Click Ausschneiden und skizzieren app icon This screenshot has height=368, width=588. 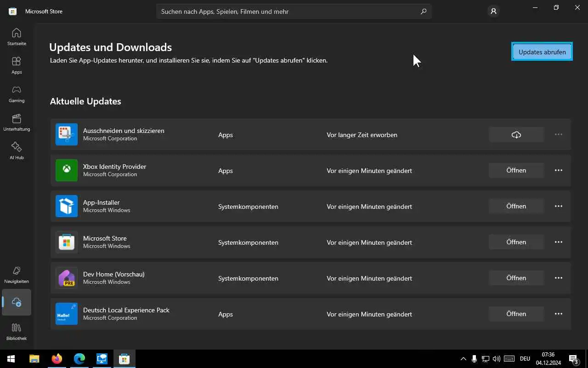[x=67, y=134]
